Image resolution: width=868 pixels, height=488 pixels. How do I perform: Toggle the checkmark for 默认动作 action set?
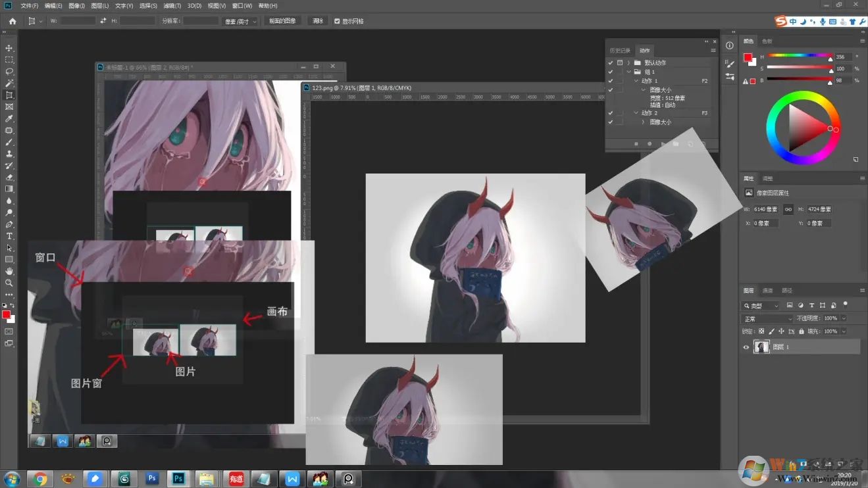coord(611,62)
